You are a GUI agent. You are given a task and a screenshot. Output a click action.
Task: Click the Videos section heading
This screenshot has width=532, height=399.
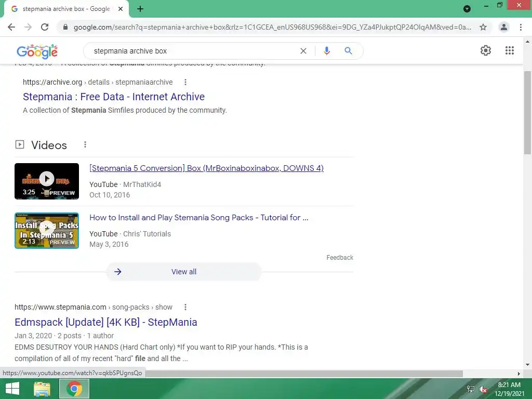pyautogui.click(x=49, y=145)
